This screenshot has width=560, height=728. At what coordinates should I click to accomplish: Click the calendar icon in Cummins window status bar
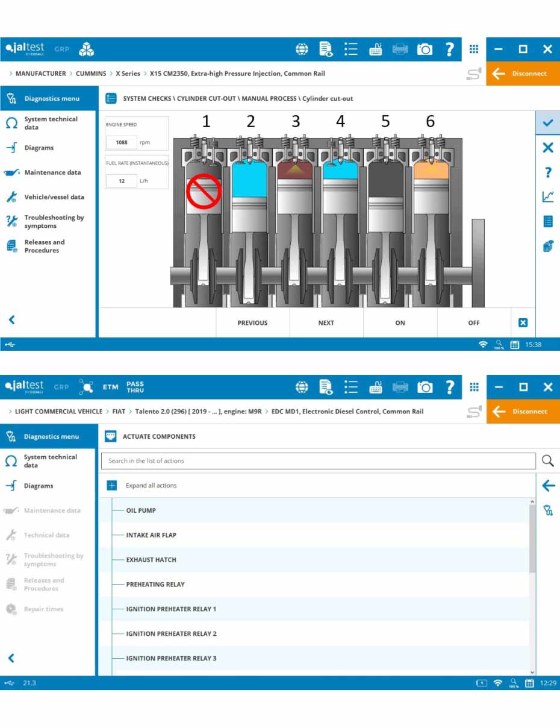point(515,345)
